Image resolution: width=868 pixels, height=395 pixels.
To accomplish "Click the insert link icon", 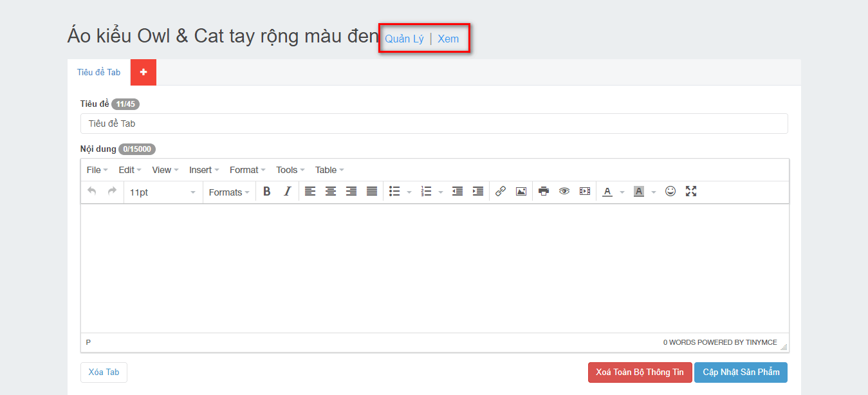I will 501,192.
